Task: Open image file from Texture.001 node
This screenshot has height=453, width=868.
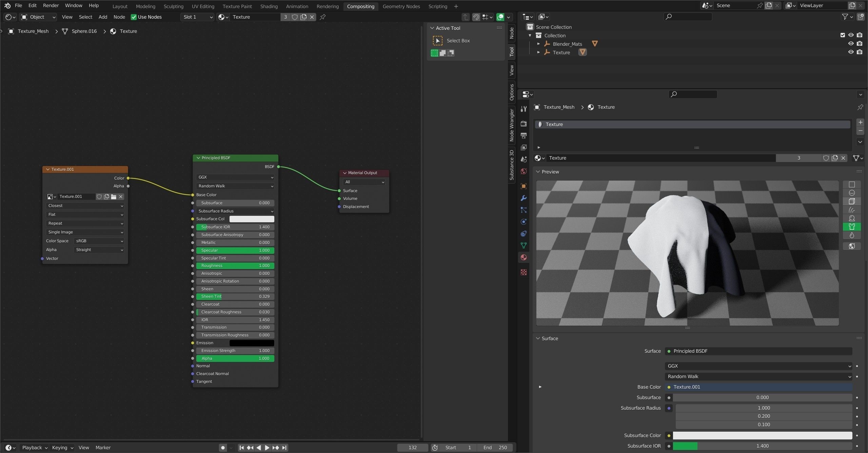Action: tap(114, 197)
